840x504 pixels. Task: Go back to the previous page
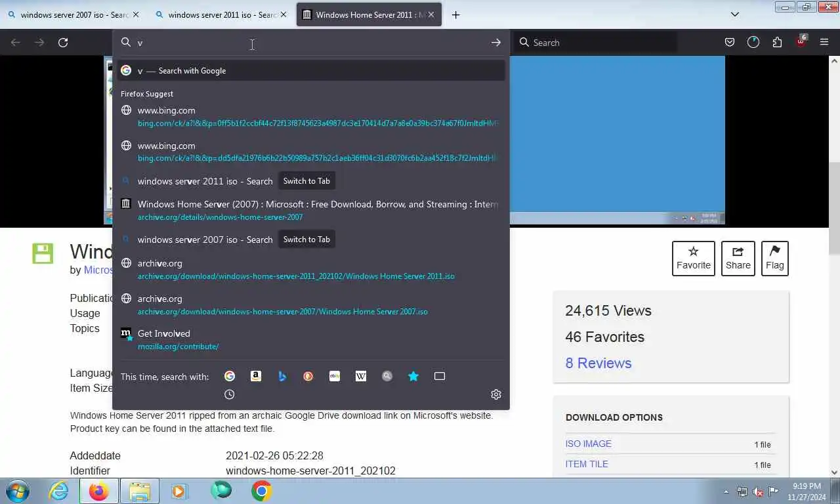[16, 43]
